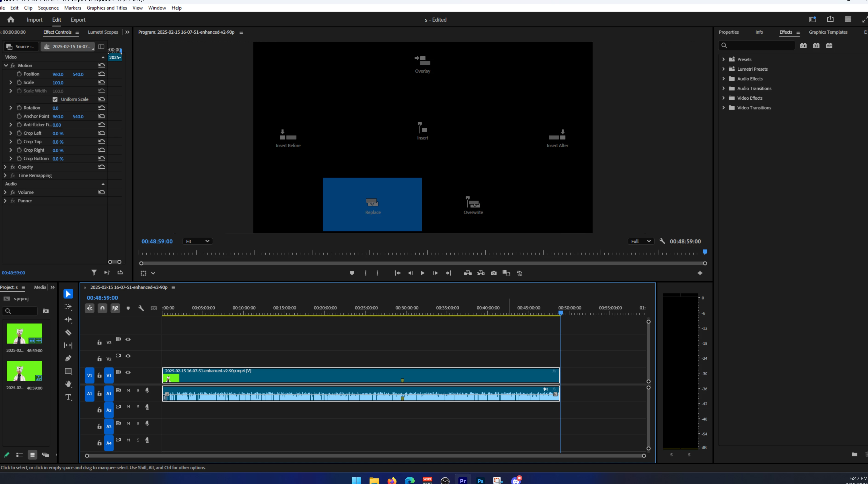Select the Razor tool
This screenshot has width=868, height=484.
(x=68, y=333)
